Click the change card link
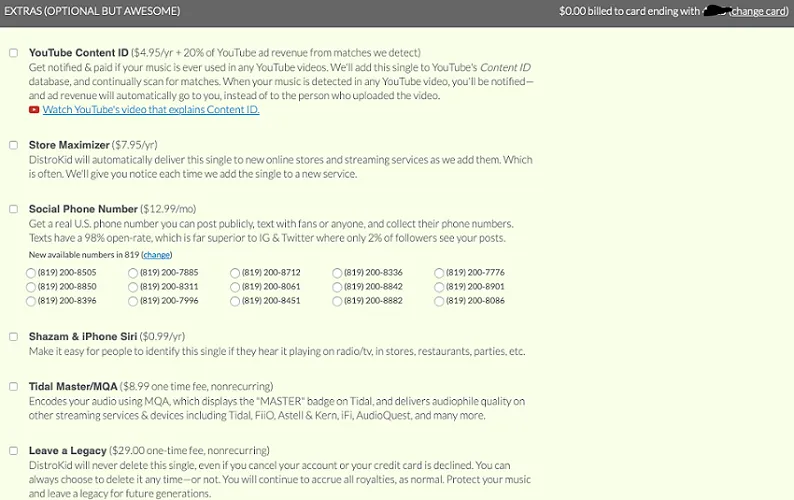 pyautogui.click(x=759, y=12)
